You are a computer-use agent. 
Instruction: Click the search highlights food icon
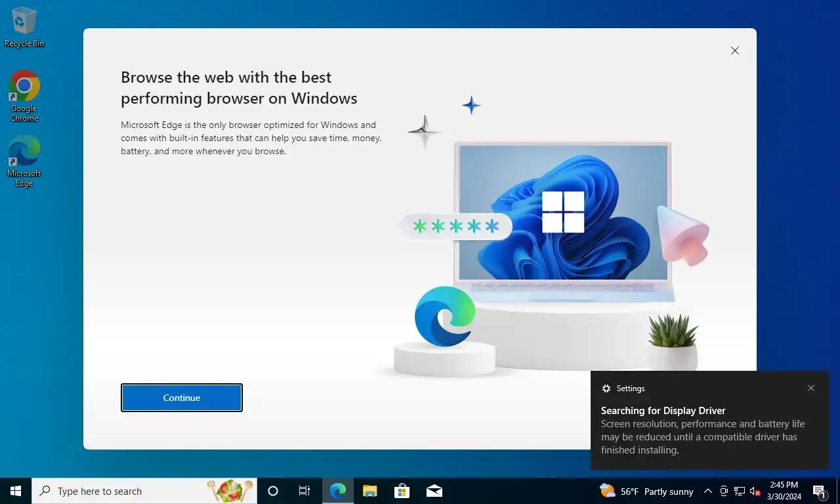click(230, 490)
